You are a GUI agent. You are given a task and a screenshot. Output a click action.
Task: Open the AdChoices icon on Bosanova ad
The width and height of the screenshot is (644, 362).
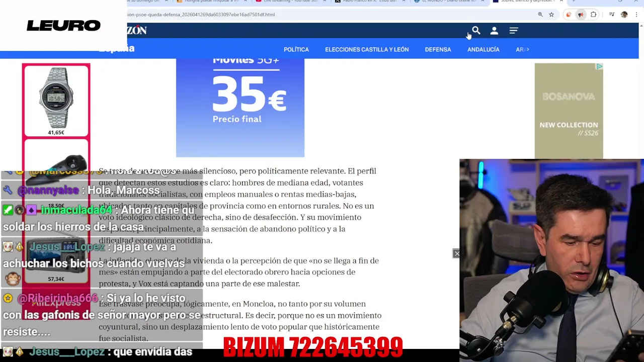click(x=599, y=66)
